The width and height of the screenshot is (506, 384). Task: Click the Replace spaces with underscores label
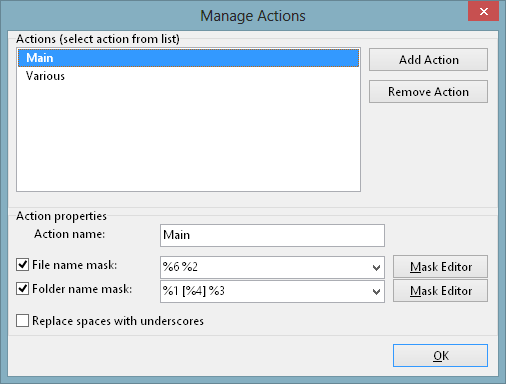(118, 321)
